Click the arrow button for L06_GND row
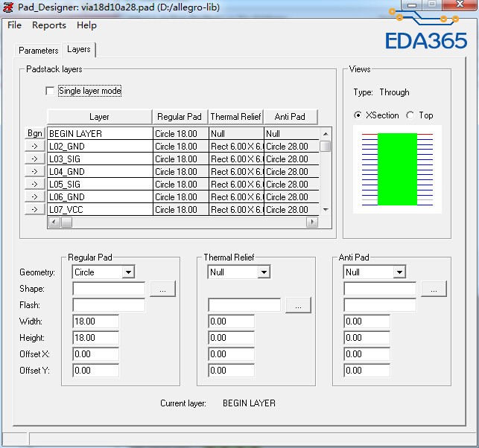Viewport: 479px width, 448px height. pyautogui.click(x=35, y=197)
